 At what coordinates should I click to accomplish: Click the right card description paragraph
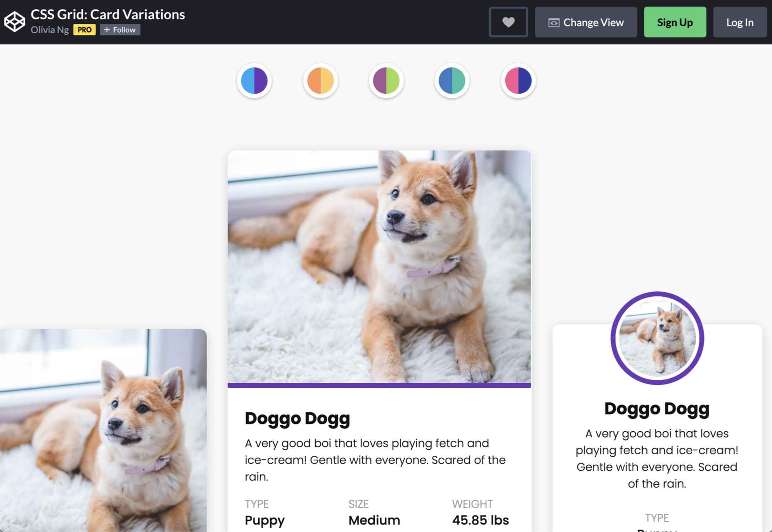657,458
